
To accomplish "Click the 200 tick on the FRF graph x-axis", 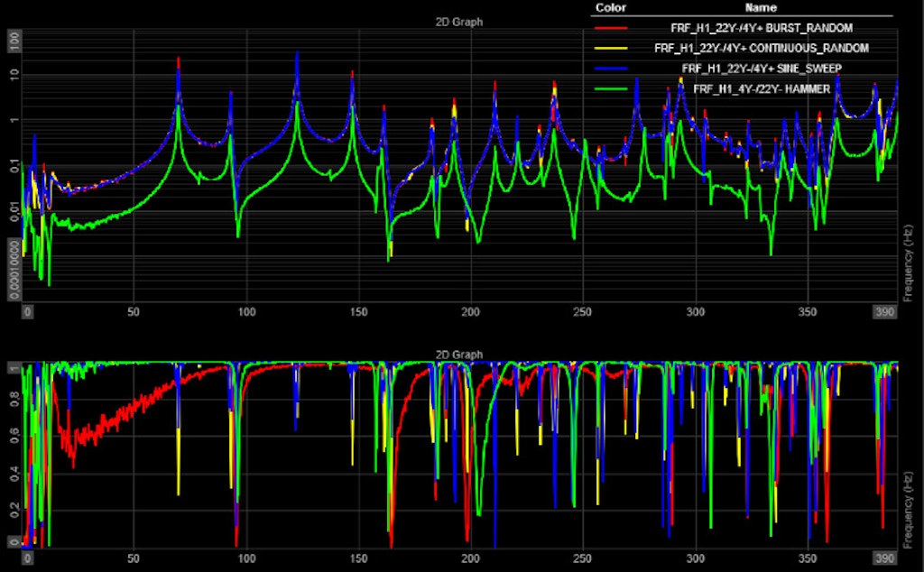I will [470, 311].
